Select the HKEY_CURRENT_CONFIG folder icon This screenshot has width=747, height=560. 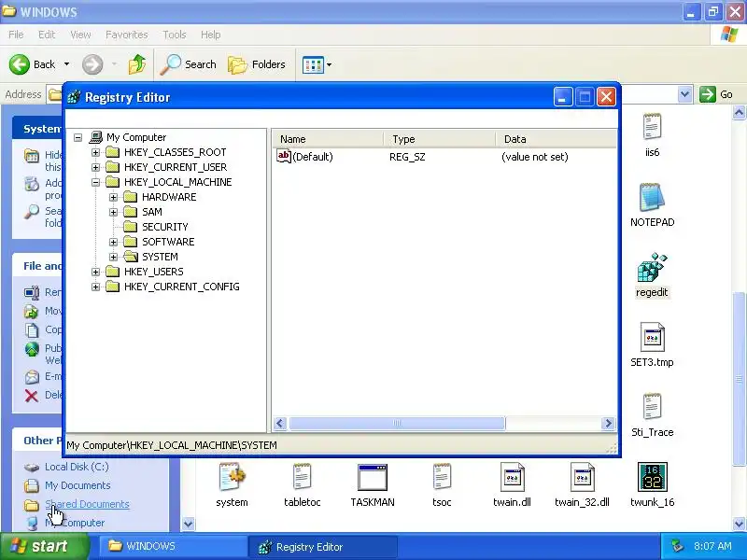113,287
